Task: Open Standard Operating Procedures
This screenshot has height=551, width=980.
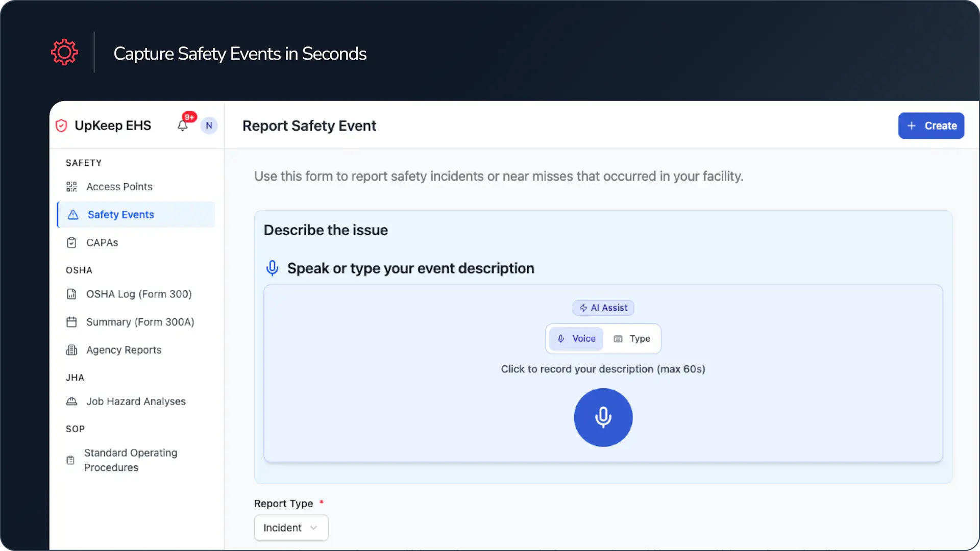Action: click(131, 460)
